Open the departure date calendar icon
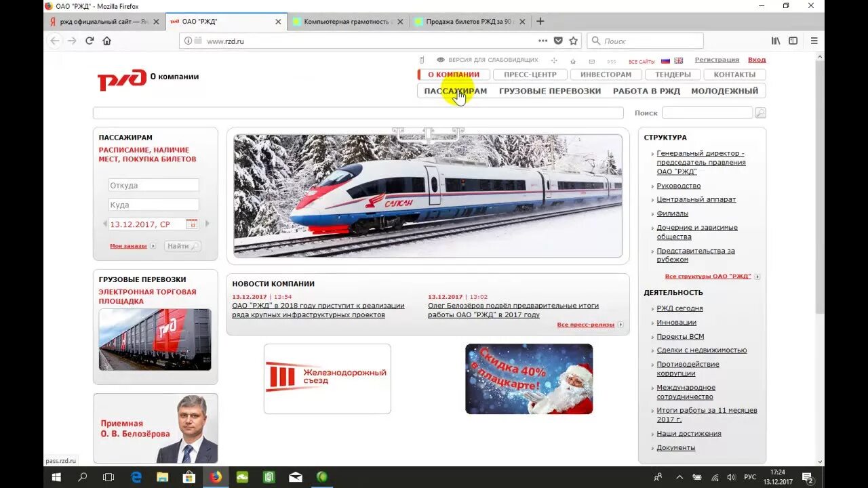The image size is (868, 488). (192, 224)
